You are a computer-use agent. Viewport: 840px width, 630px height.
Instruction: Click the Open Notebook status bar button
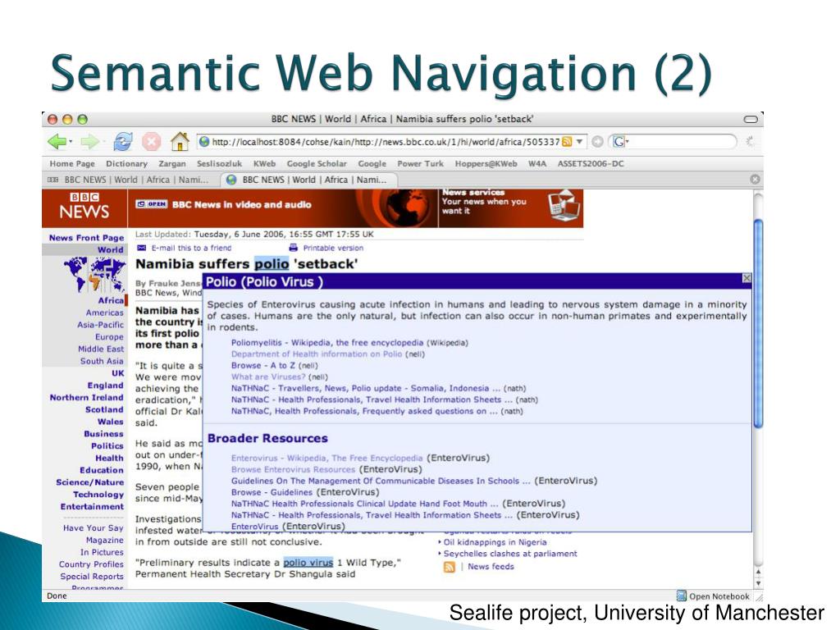click(713, 596)
